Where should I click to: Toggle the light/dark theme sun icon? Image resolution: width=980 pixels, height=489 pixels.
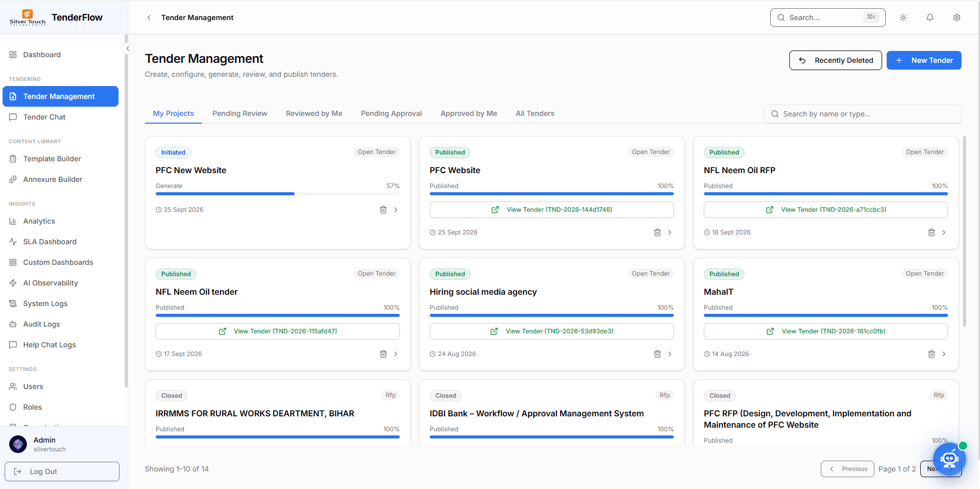pyautogui.click(x=903, y=18)
